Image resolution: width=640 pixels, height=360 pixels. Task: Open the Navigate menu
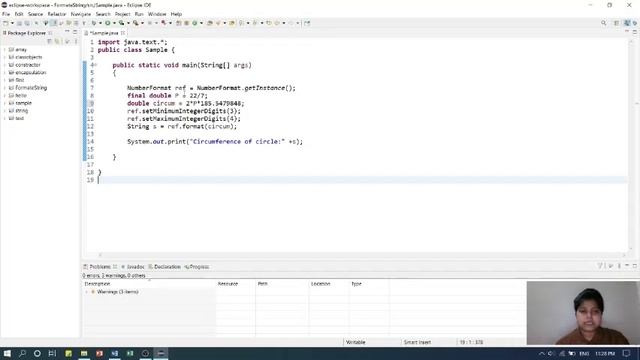(x=81, y=14)
